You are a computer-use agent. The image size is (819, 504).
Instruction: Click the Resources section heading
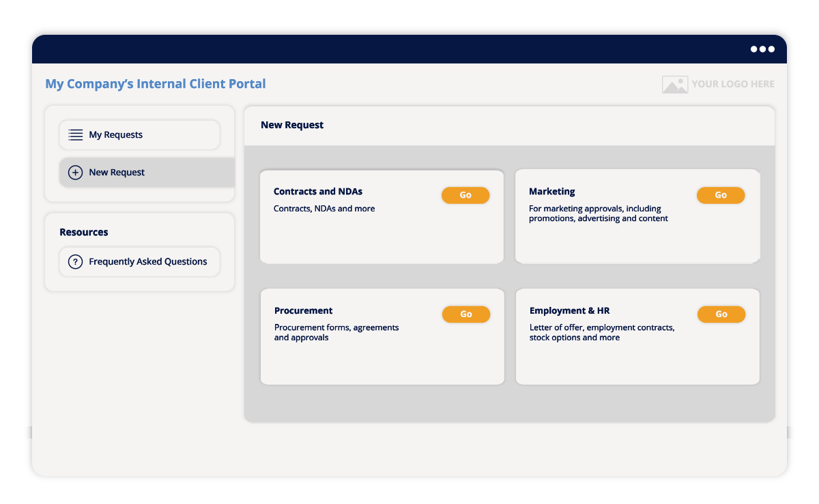tap(84, 232)
